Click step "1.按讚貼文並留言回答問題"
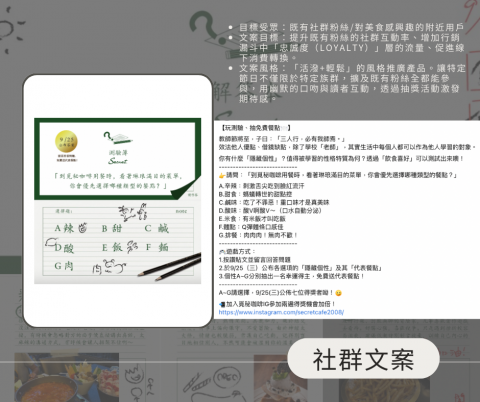Image resolution: width=480 pixels, height=402 pixels. pyautogui.click(x=255, y=260)
